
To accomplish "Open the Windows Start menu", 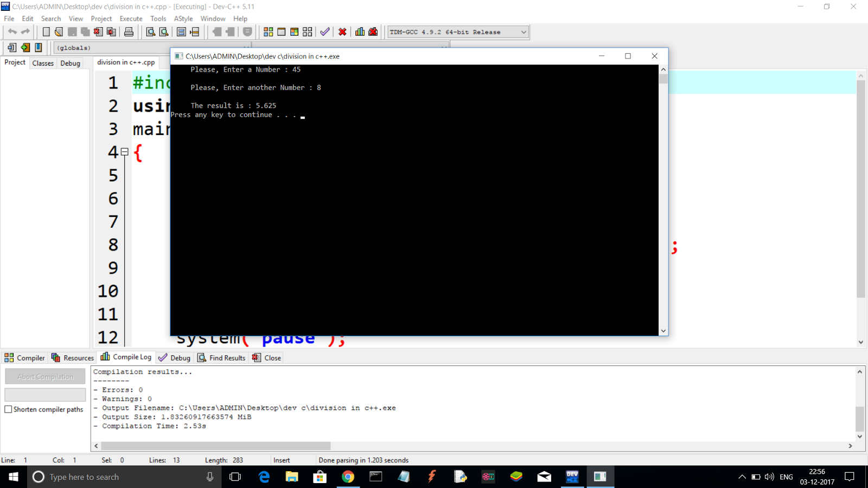I will click(x=14, y=477).
